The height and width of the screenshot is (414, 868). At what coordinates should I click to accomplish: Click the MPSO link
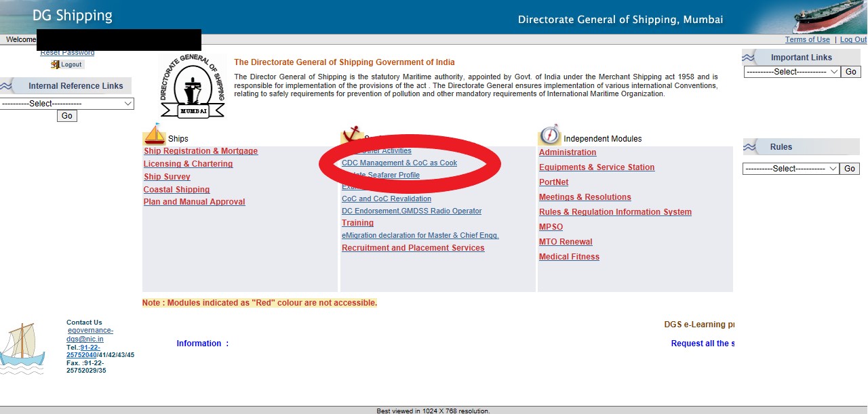pos(551,227)
